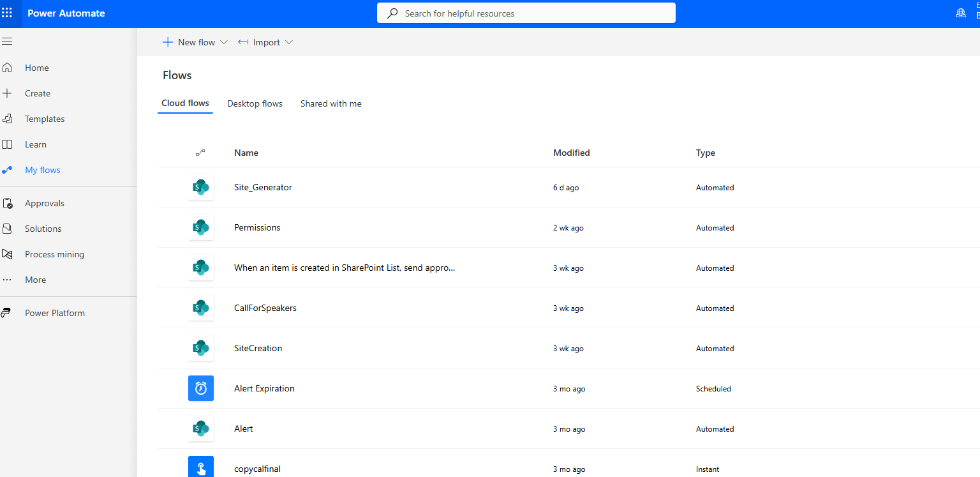
Task: Click the Home icon in sidebar
Action: click(8, 68)
